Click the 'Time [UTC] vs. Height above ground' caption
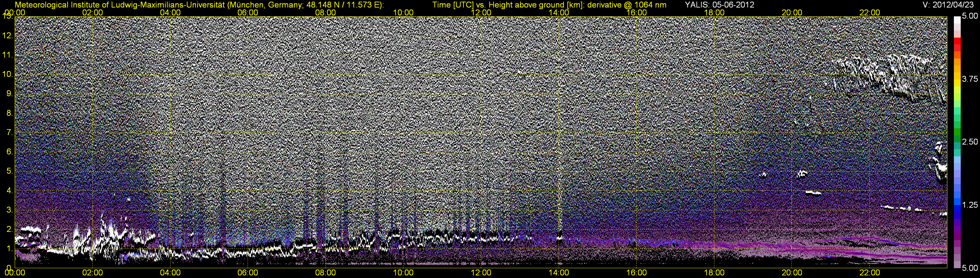This screenshot has width=980, height=278. [549, 5]
